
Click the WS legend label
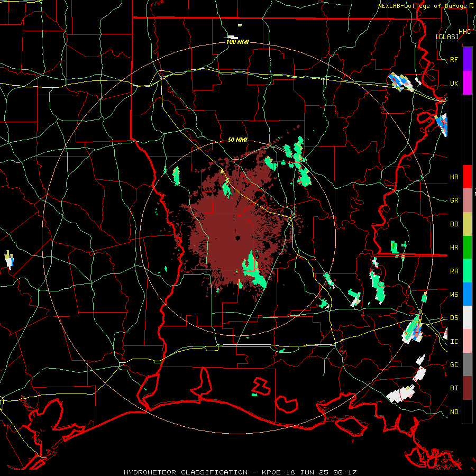point(454,295)
